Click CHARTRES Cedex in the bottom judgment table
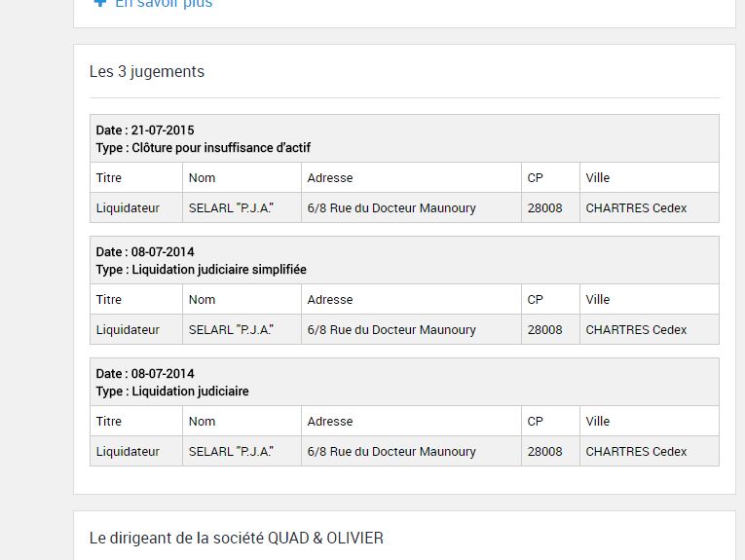The height and width of the screenshot is (560, 745). pyautogui.click(x=636, y=452)
